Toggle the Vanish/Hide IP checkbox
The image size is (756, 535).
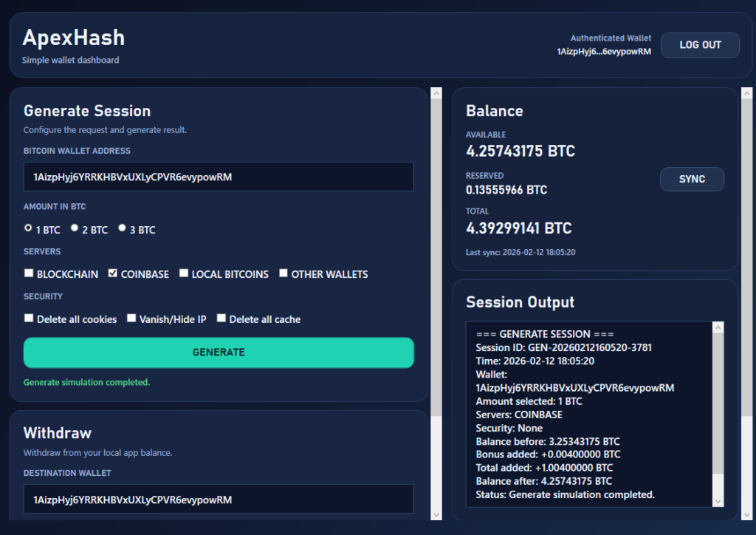pos(131,318)
